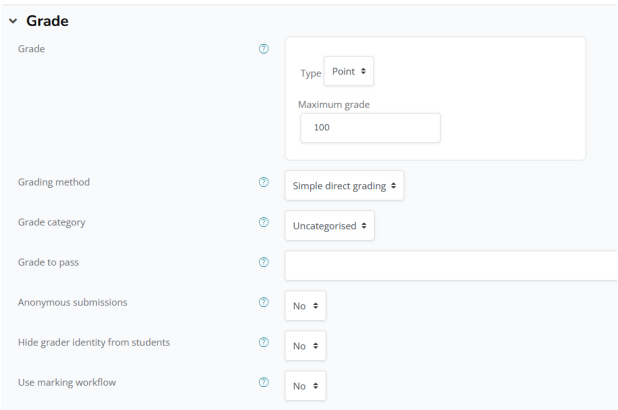Open the grade Type dropdown showing Point
Viewport: 618px width, 410px height.
pos(348,72)
